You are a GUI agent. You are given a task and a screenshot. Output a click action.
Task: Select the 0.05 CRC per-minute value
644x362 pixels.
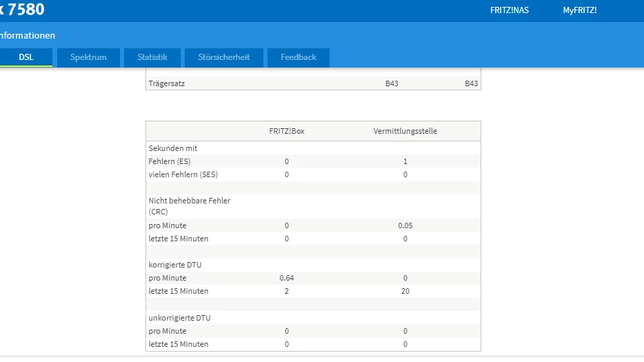405,225
